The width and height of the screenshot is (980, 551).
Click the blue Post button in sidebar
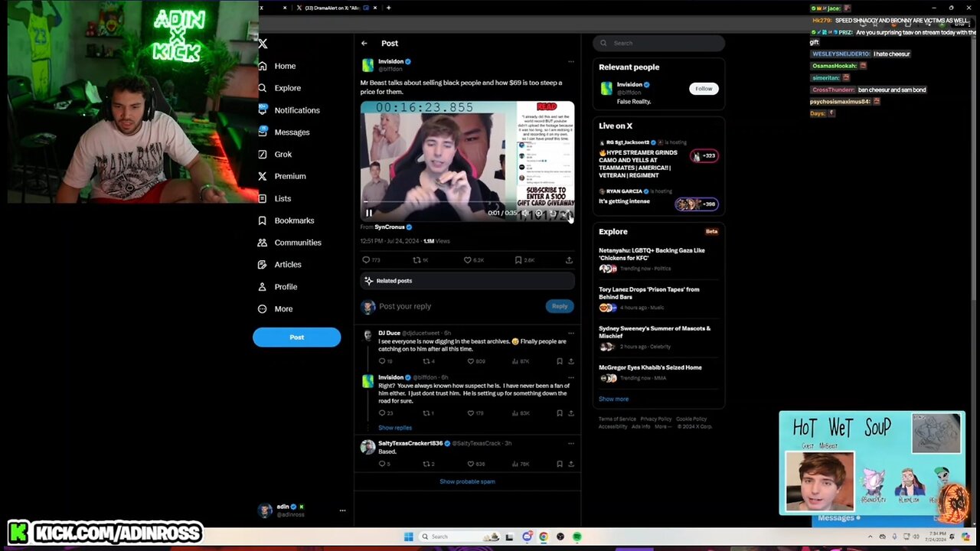pyautogui.click(x=297, y=337)
